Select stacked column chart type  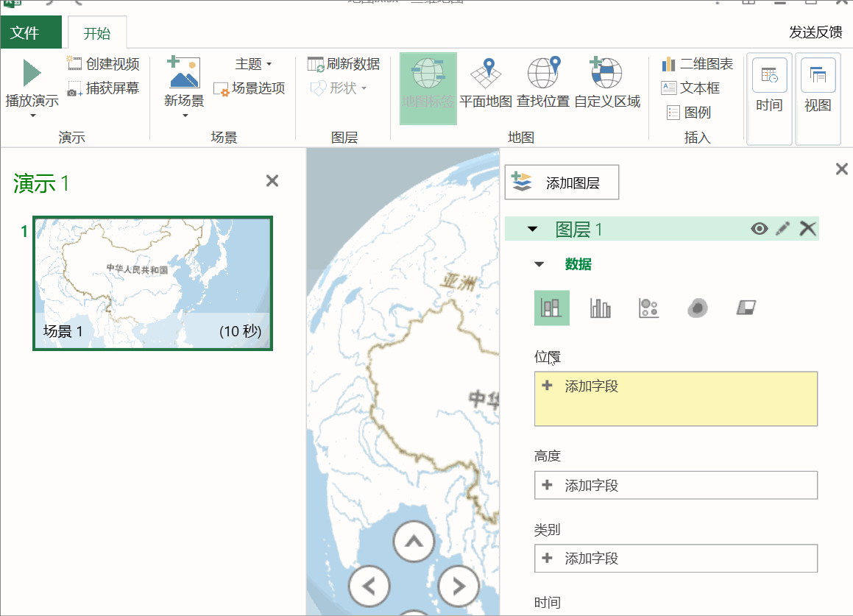click(552, 308)
